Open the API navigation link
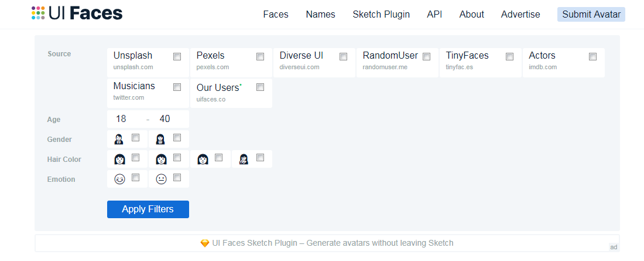644x261 pixels. click(x=434, y=15)
